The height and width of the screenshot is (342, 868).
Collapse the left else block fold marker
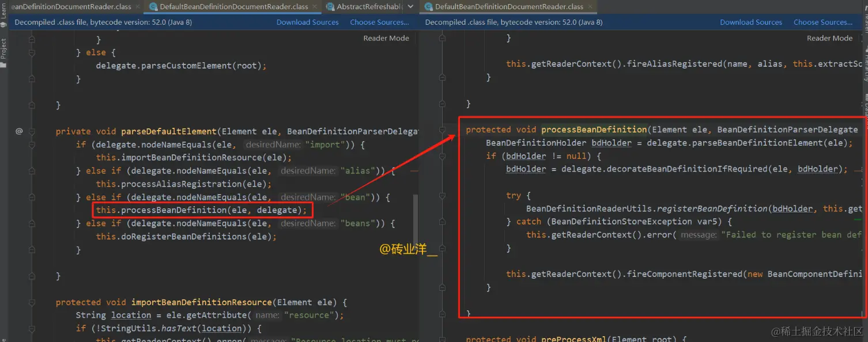pyautogui.click(x=32, y=52)
